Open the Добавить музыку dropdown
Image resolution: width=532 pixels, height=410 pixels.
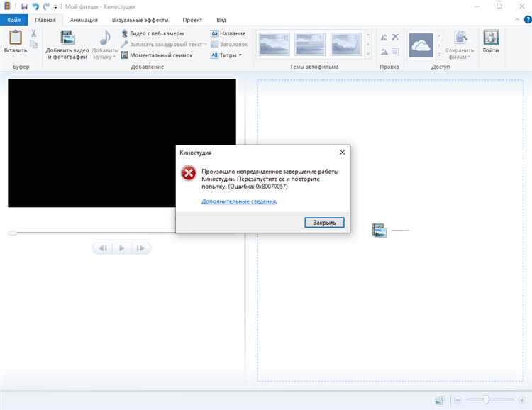pos(105,45)
